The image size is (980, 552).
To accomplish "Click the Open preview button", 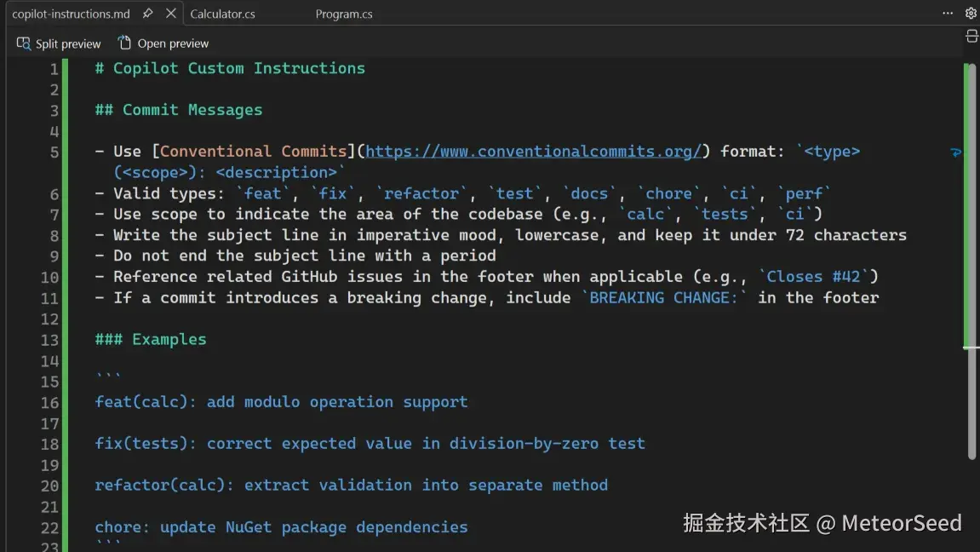I will tap(163, 43).
